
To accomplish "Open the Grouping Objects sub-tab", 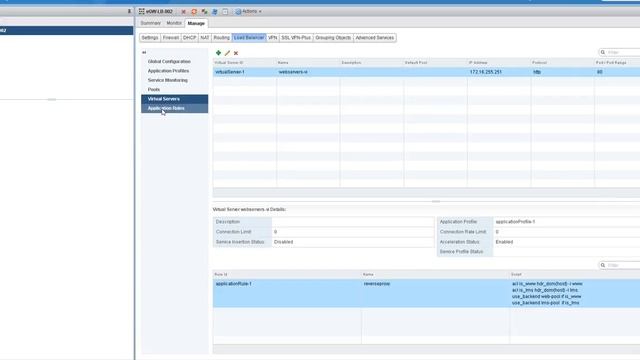I will (333, 38).
